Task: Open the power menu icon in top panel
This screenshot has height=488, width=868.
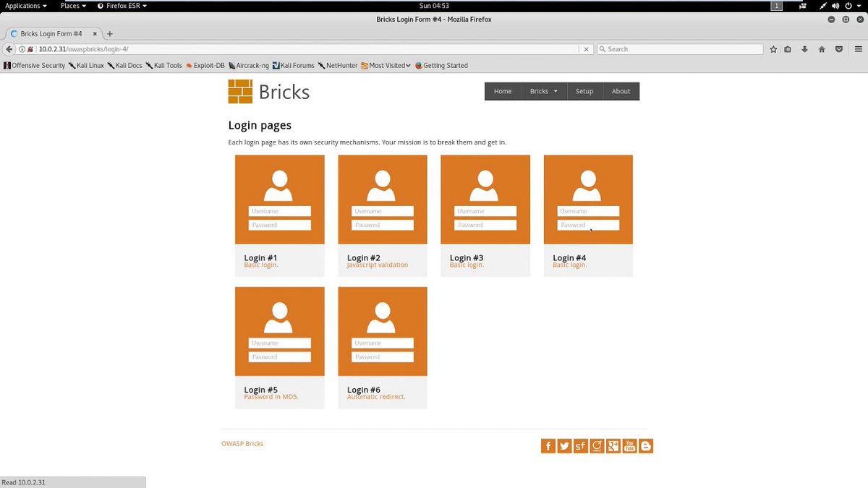Action: coord(848,6)
